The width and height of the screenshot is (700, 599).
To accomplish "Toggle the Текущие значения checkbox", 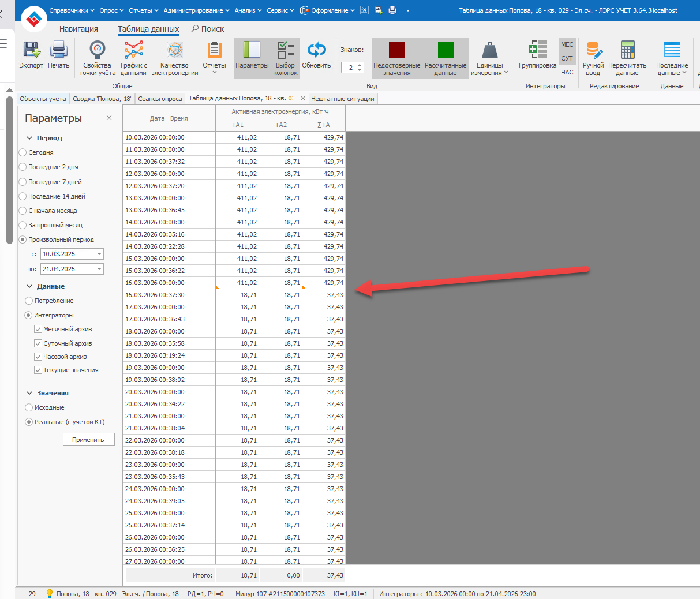I will point(38,370).
